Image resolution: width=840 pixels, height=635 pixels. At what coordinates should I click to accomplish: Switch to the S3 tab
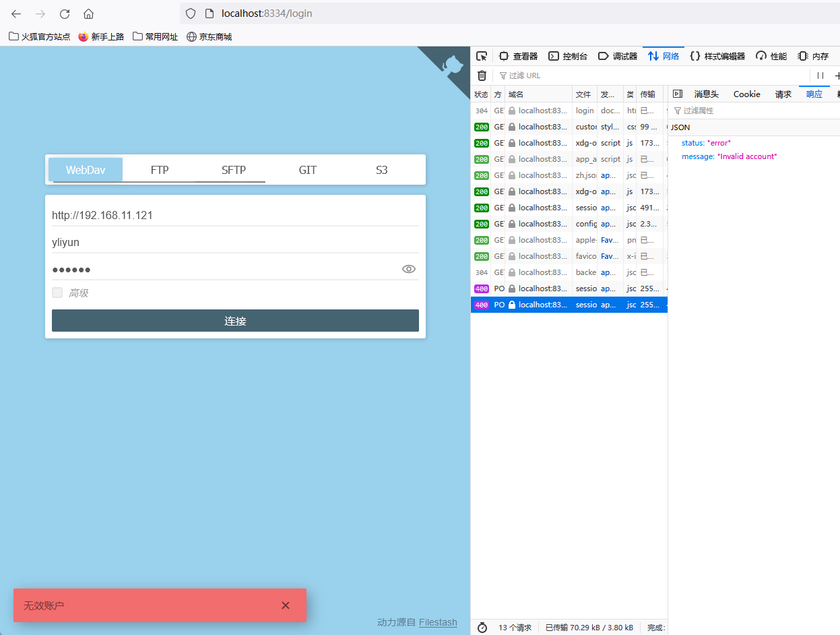pos(382,170)
